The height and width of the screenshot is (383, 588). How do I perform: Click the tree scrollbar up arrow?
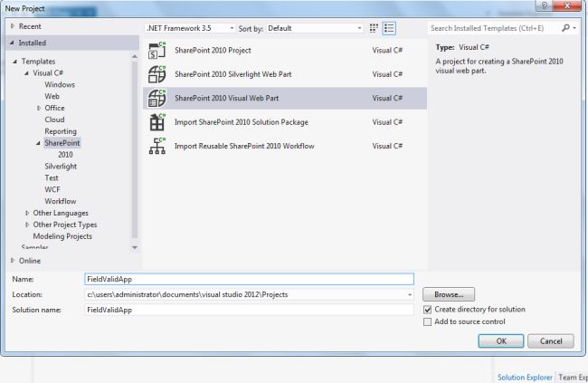point(135,56)
